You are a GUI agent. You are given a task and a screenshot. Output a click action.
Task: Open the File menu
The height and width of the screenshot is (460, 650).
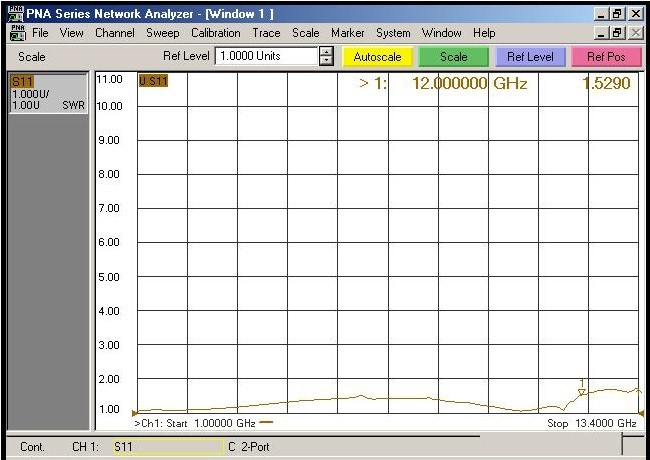pos(40,33)
